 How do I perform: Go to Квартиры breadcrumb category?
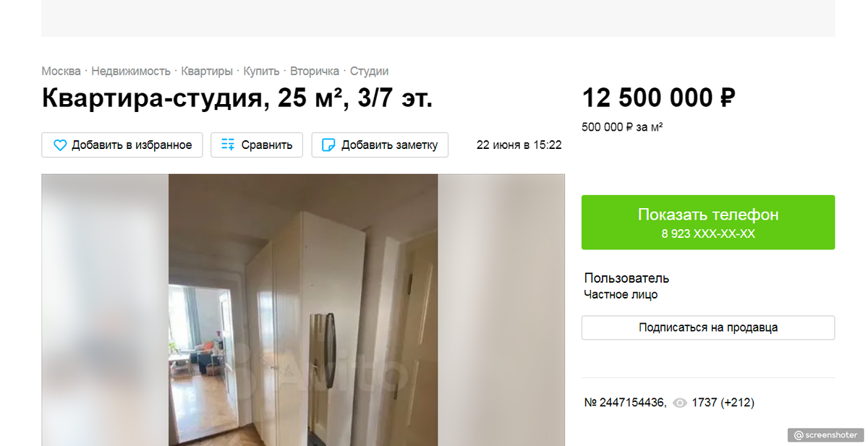coord(207,72)
